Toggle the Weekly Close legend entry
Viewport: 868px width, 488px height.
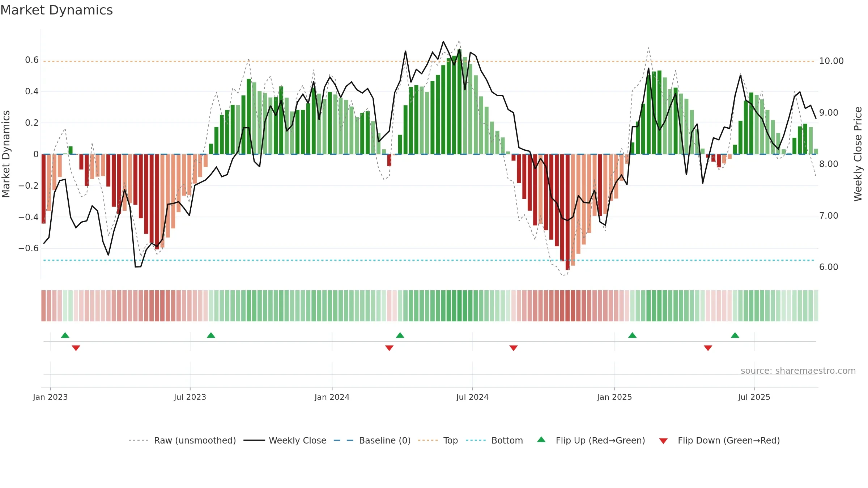tap(285, 440)
